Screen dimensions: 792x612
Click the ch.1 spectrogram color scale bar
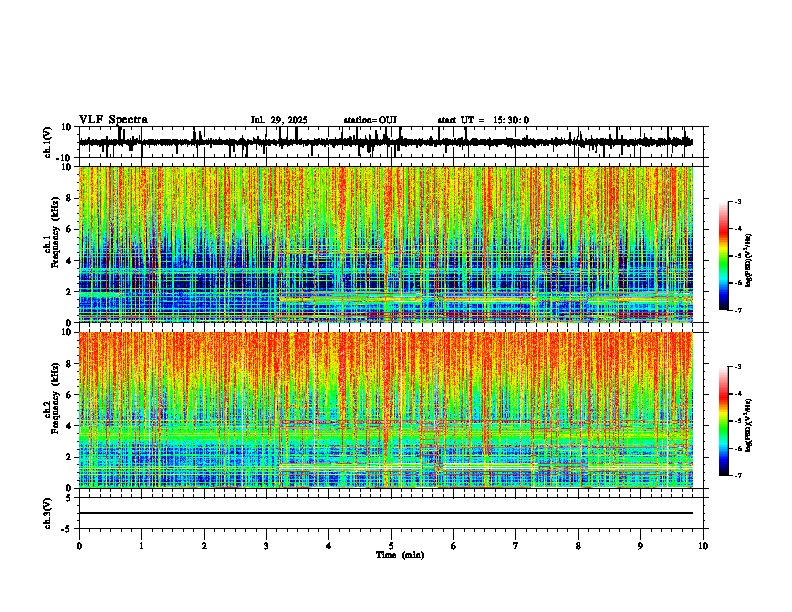724,256
